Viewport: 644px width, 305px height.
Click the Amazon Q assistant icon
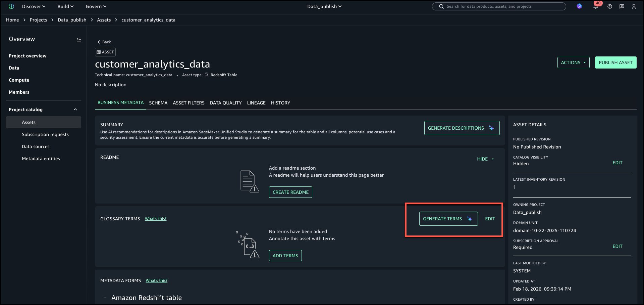(579, 6)
